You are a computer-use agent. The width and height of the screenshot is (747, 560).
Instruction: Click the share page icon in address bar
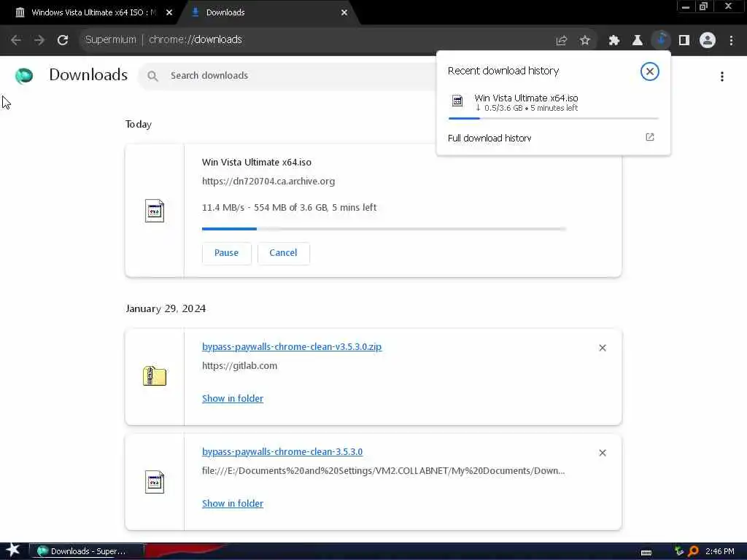pos(562,41)
